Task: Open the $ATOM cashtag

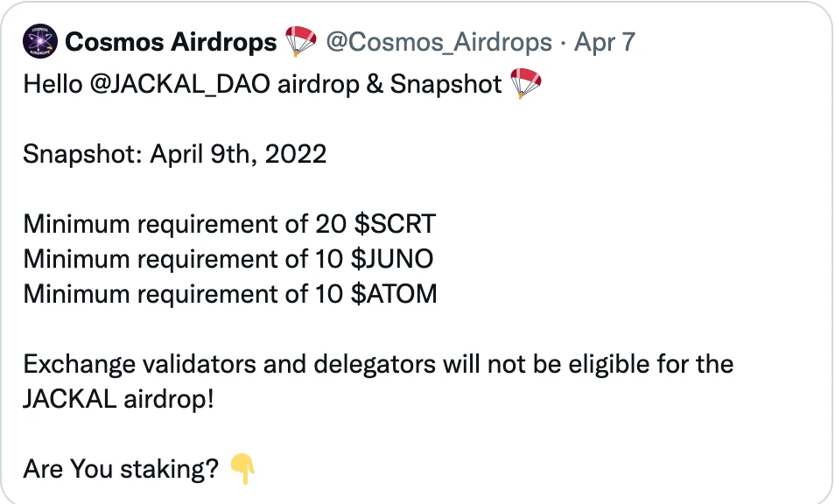Action: [x=394, y=294]
